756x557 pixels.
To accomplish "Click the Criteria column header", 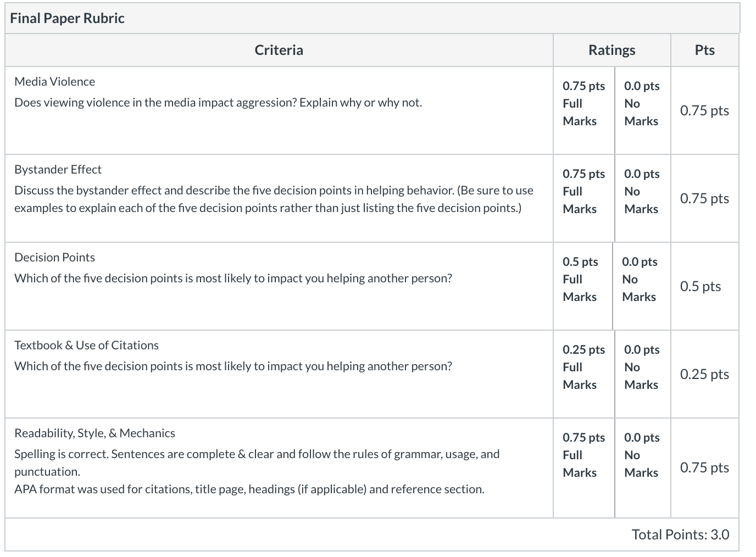I will [x=279, y=50].
